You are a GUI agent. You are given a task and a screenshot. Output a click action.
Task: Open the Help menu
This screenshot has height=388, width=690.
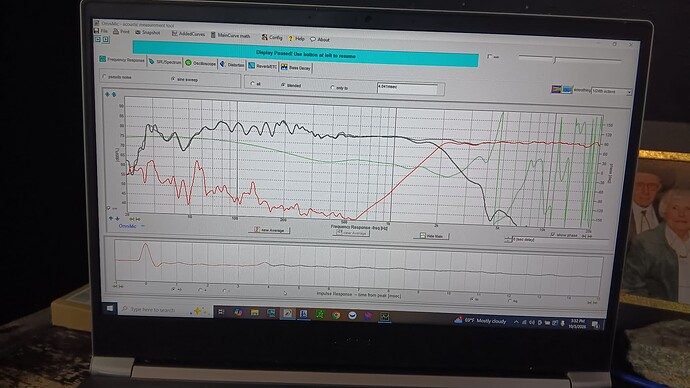(x=297, y=39)
